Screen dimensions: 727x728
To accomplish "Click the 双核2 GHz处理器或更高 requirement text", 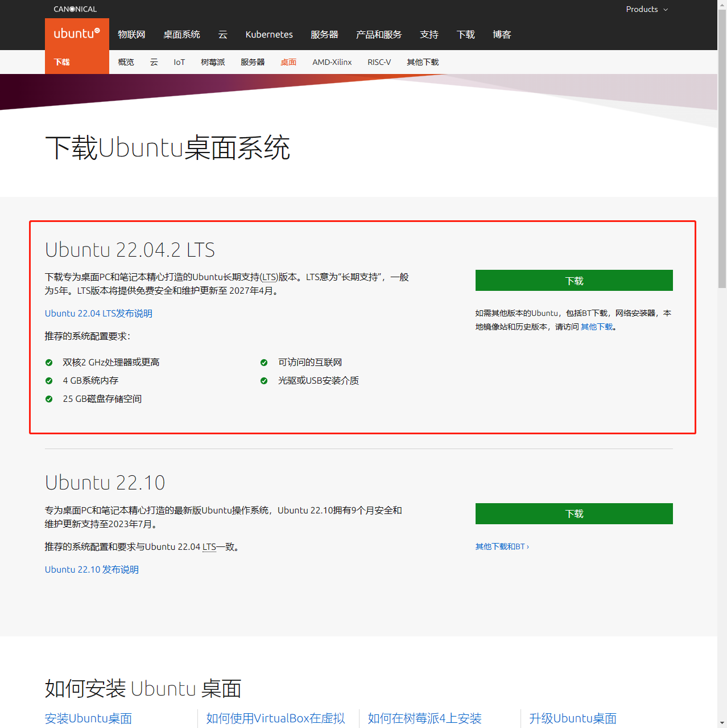I will (111, 363).
